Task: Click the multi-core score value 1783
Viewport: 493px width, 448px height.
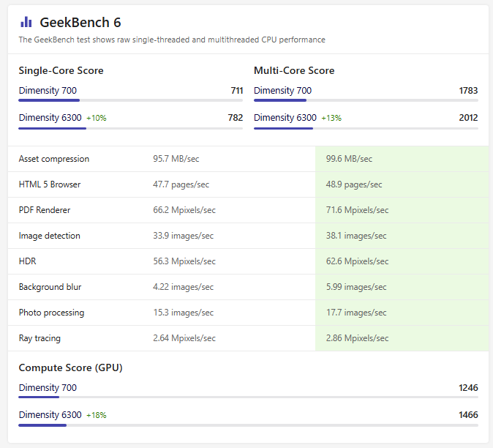Action: coord(468,91)
